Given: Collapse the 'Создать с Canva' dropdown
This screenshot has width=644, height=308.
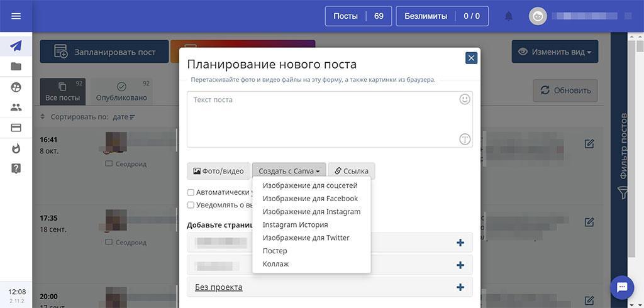Looking at the screenshot, I should (x=289, y=171).
